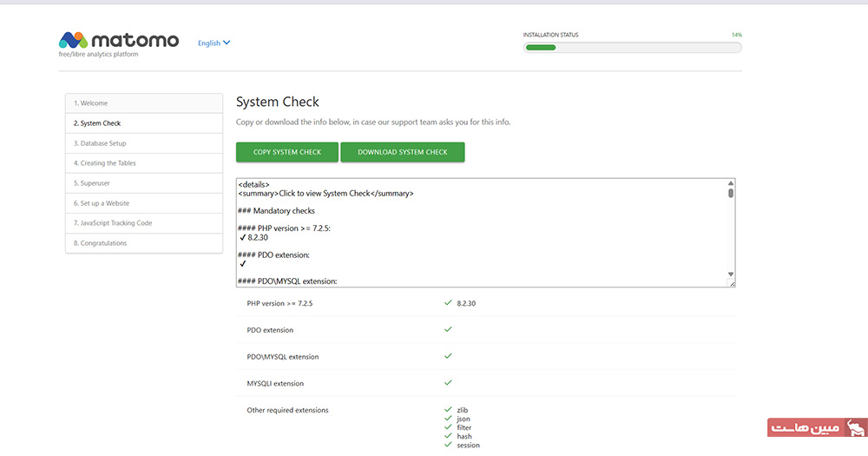
Task: Click the textarea scroll-up arrow
Action: pyautogui.click(x=731, y=183)
